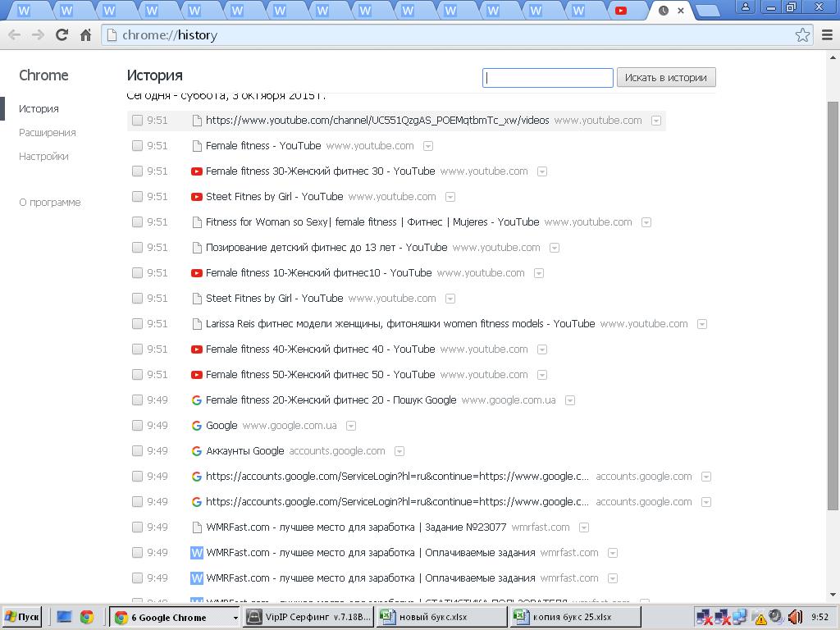Open копия букс 25.xlsx from taskbar
The height and width of the screenshot is (630, 840).
tap(574, 617)
